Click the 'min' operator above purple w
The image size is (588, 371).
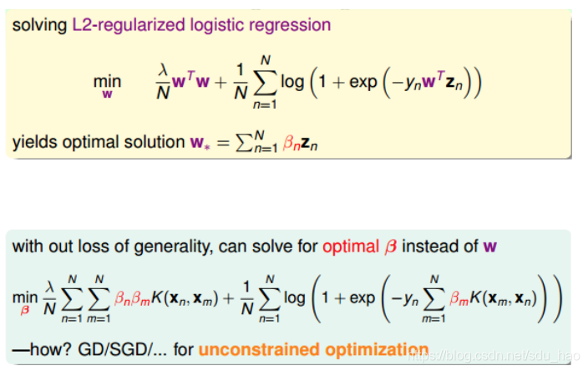point(107,81)
